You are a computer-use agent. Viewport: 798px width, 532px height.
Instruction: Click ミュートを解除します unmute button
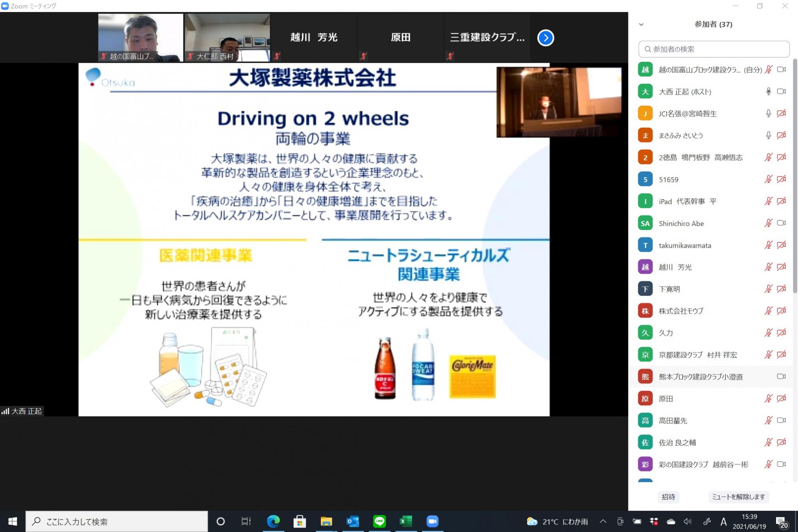pos(738,497)
